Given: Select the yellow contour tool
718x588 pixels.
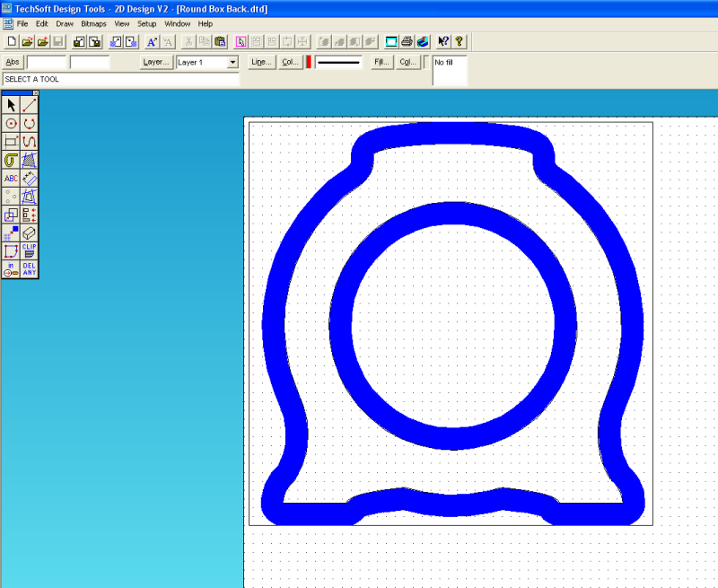Looking at the screenshot, I should 11,160.
